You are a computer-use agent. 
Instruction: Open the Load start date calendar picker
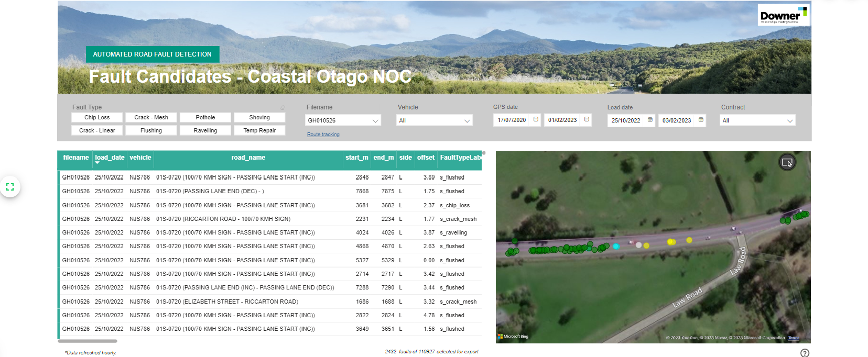click(x=650, y=120)
